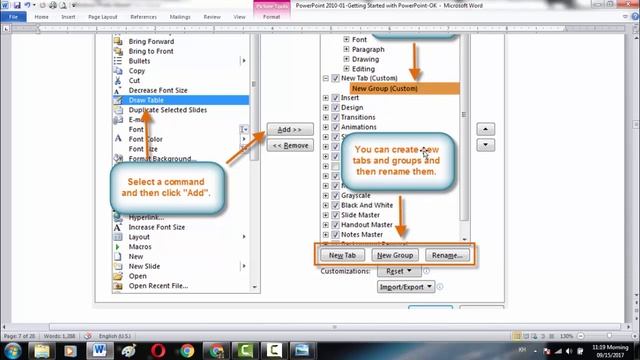Click the move up arrow button
Screen dimensions: 640x360
[x=485, y=129]
